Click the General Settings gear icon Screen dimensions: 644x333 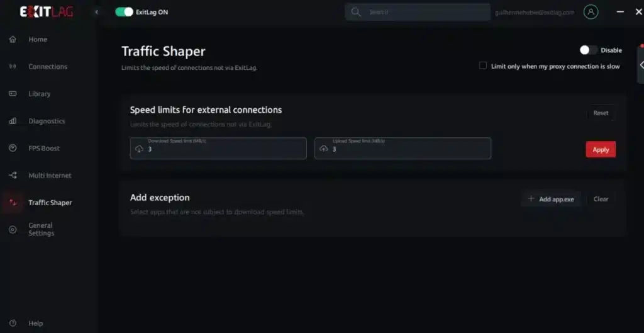[13, 229]
